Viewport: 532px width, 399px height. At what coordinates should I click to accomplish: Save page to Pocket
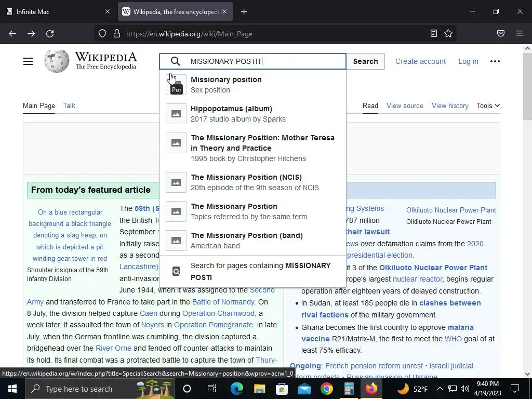click(x=501, y=34)
